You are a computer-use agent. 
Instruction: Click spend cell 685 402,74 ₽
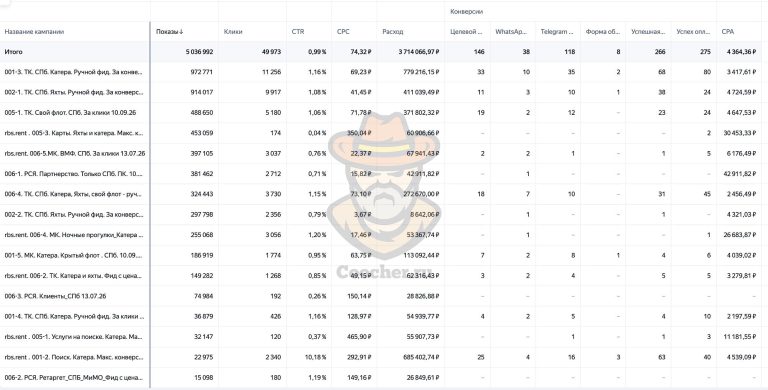click(x=421, y=358)
